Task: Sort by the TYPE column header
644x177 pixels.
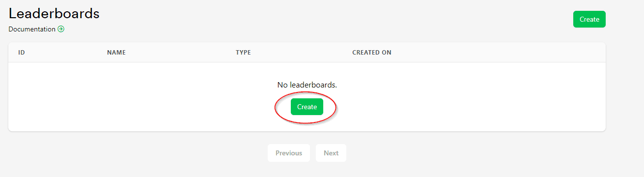Action: click(243, 53)
